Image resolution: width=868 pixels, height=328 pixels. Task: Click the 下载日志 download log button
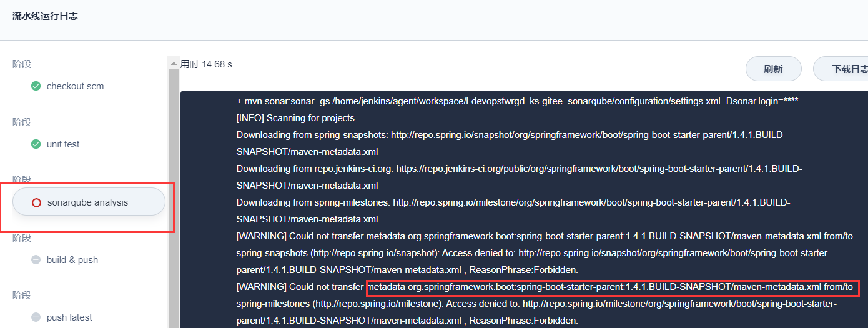[841, 69]
